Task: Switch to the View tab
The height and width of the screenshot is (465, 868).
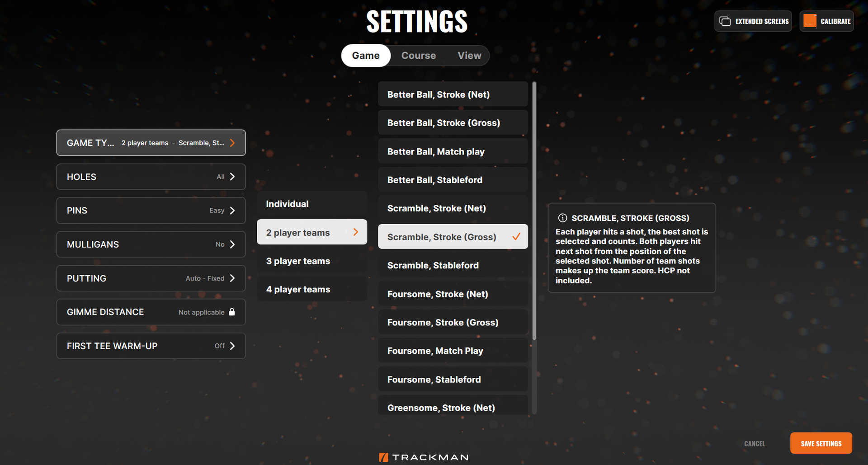Action: point(469,56)
